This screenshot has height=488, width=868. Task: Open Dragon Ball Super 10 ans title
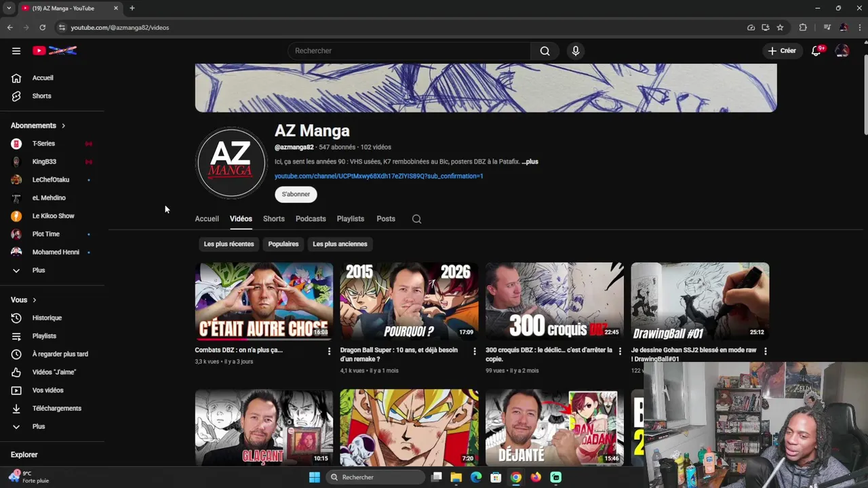tap(399, 354)
